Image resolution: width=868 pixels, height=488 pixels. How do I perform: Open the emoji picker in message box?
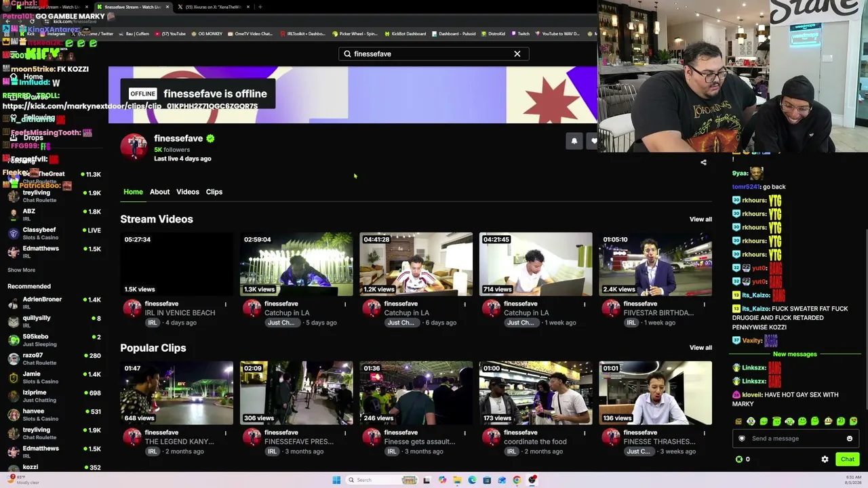coord(850,439)
